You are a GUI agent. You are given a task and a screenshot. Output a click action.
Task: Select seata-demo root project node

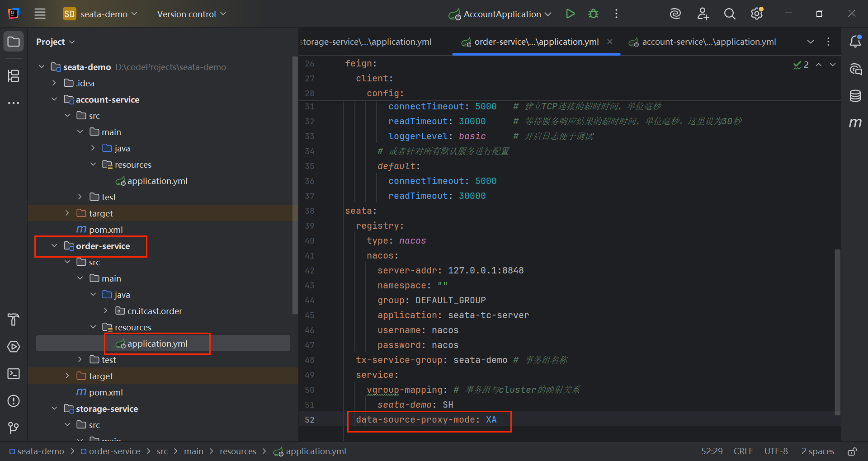tap(87, 67)
